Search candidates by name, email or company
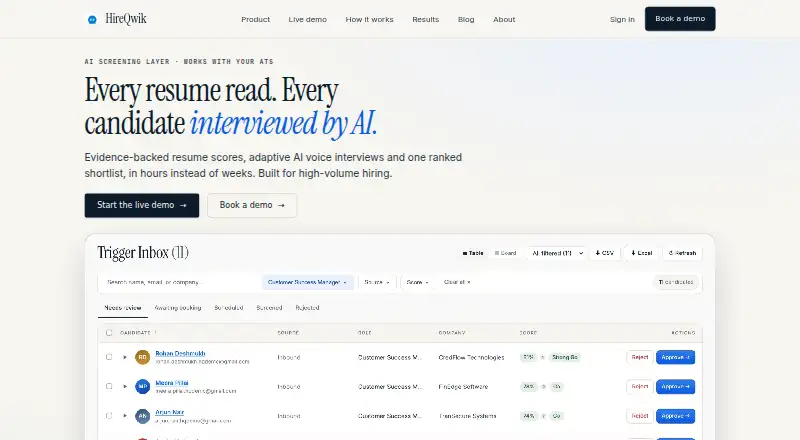Image resolution: width=800 pixels, height=440 pixels. (x=179, y=282)
